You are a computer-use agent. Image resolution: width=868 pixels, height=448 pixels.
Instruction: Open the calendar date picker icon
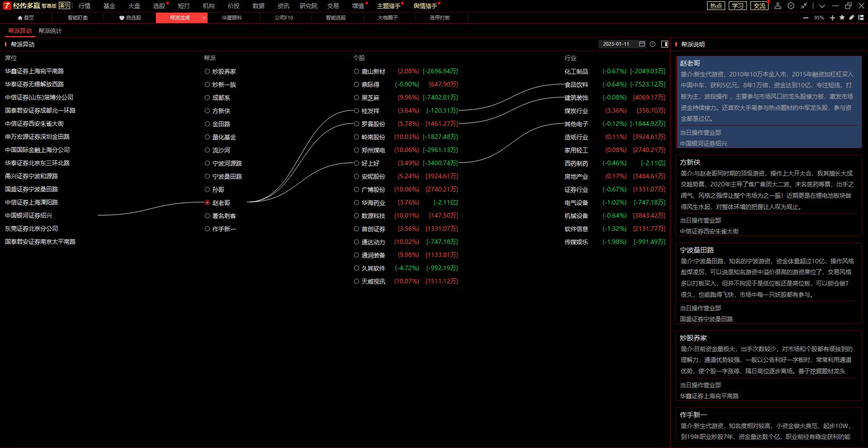point(642,44)
